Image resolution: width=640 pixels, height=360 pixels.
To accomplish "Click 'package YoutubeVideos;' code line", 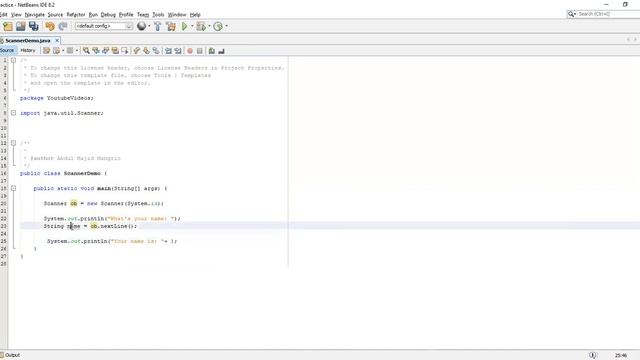I will (57, 98).
